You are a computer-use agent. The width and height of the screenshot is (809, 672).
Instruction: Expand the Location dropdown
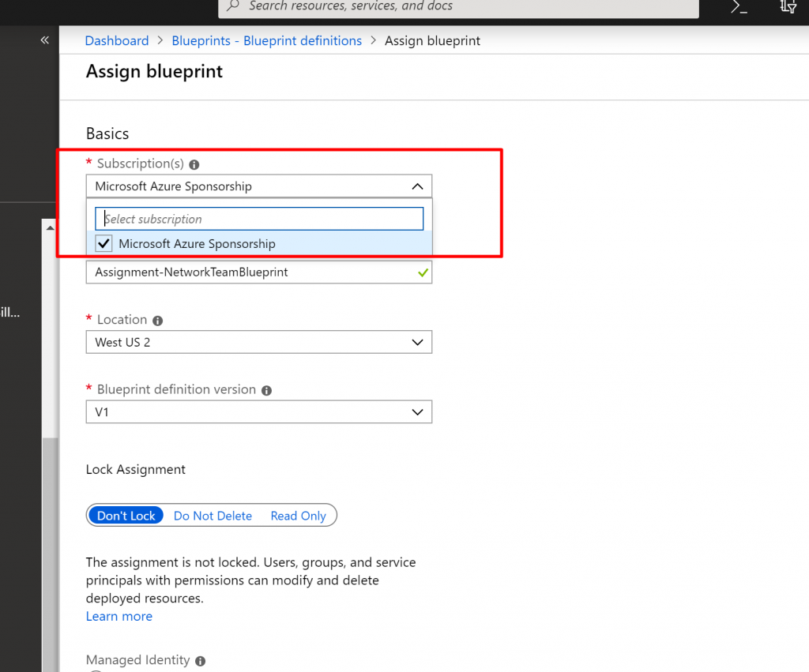point(417,342)
